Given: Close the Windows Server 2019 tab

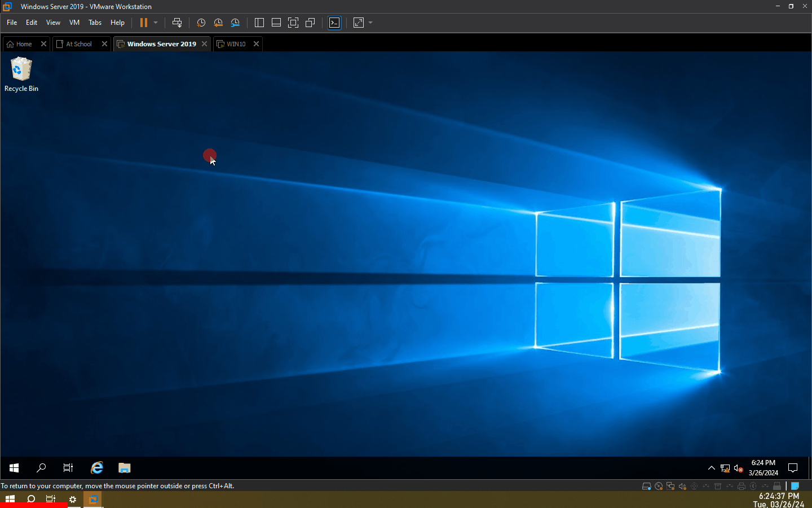Looking at the screenshot, I should [x=205, y=44].
